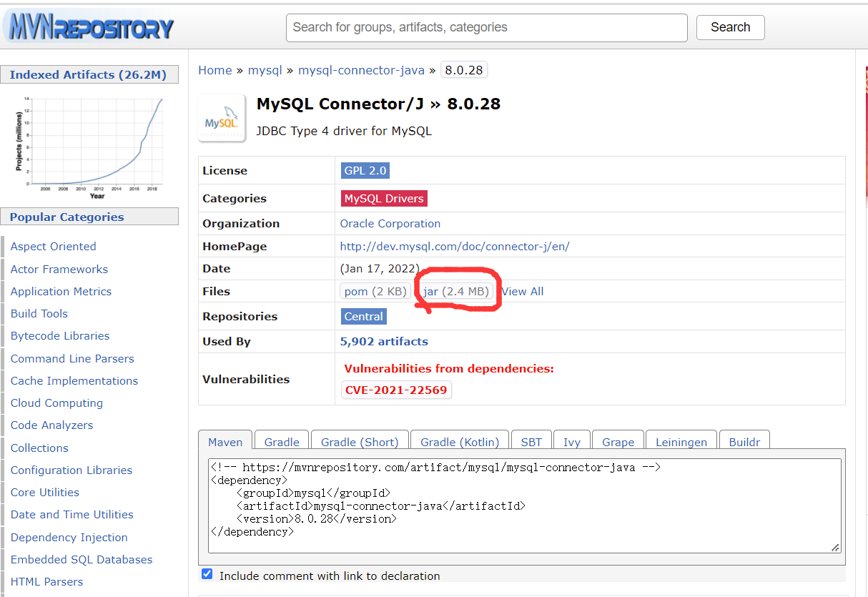Open Code Analyzers category
This screenshot has width=868, height=597.
click(x=51, y=425)
